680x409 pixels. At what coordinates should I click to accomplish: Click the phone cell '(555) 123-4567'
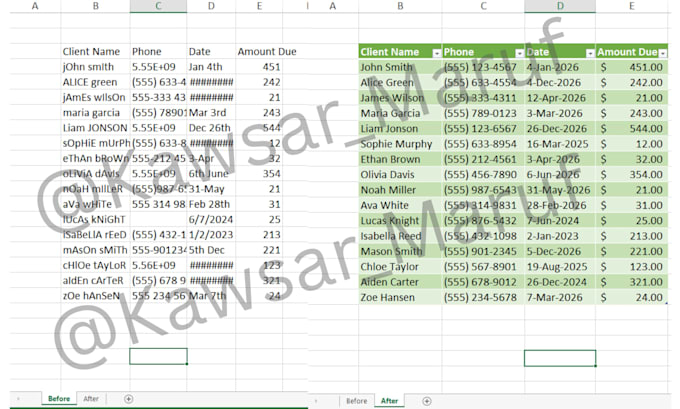pos(483,67)
